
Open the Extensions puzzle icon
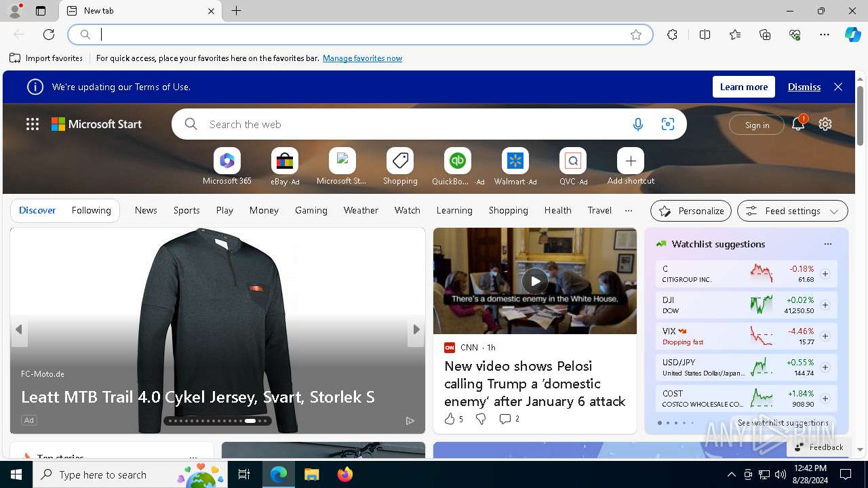[x=672, y=35]
